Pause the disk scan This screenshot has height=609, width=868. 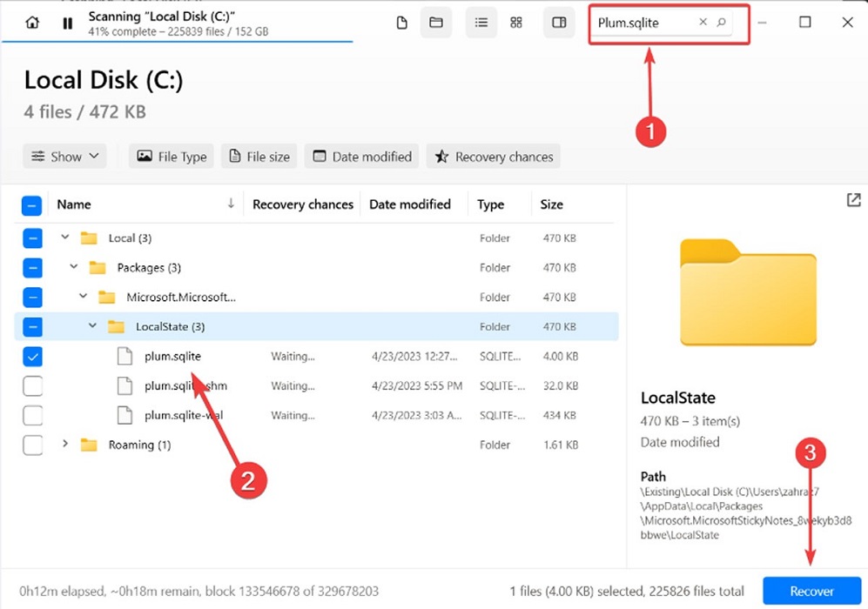tap(67, 23)
